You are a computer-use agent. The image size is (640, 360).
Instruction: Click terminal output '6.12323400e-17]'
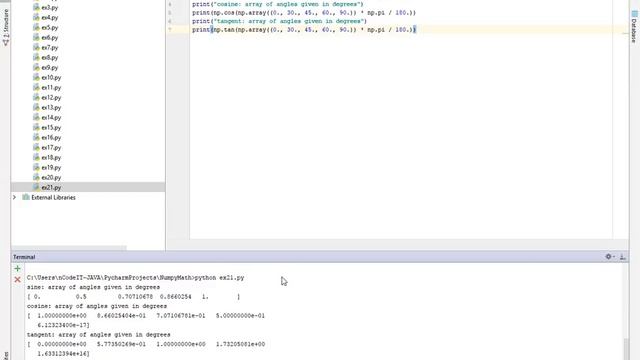pyautogui.click(x=63, y=325)
